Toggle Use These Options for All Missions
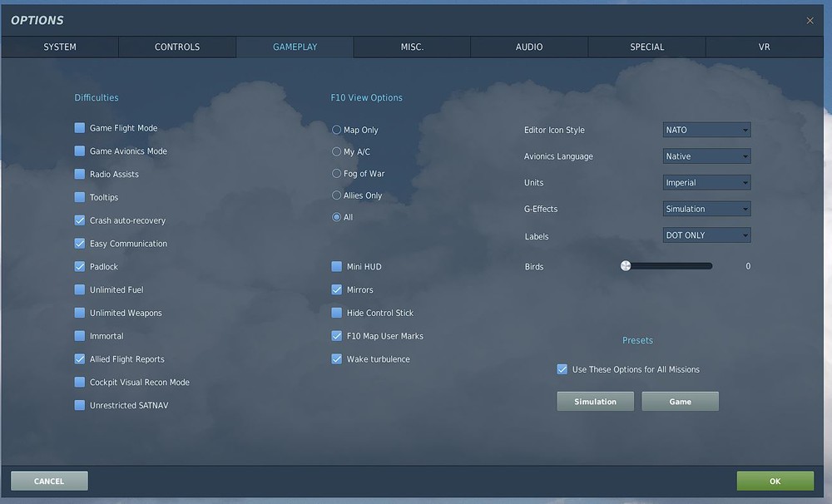The width and height of the screenshot is (832, 504). coord(562,368)
